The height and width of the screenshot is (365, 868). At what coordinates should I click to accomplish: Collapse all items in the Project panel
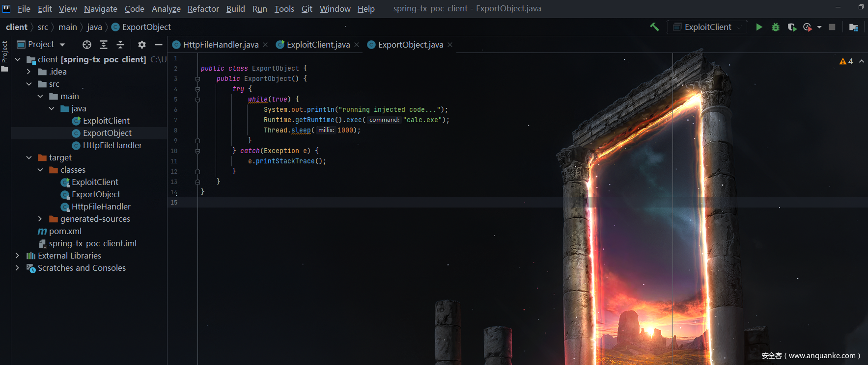click(120, 45)
